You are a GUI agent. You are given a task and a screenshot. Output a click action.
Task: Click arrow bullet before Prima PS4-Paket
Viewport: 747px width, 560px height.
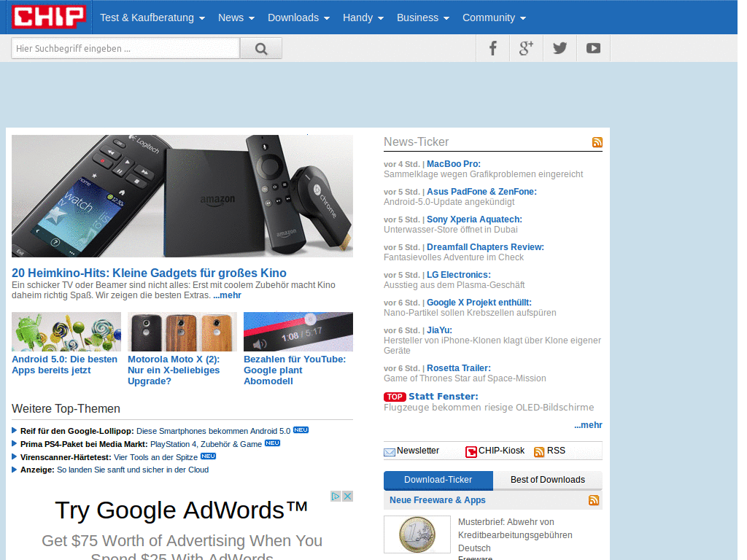point(15,443)
